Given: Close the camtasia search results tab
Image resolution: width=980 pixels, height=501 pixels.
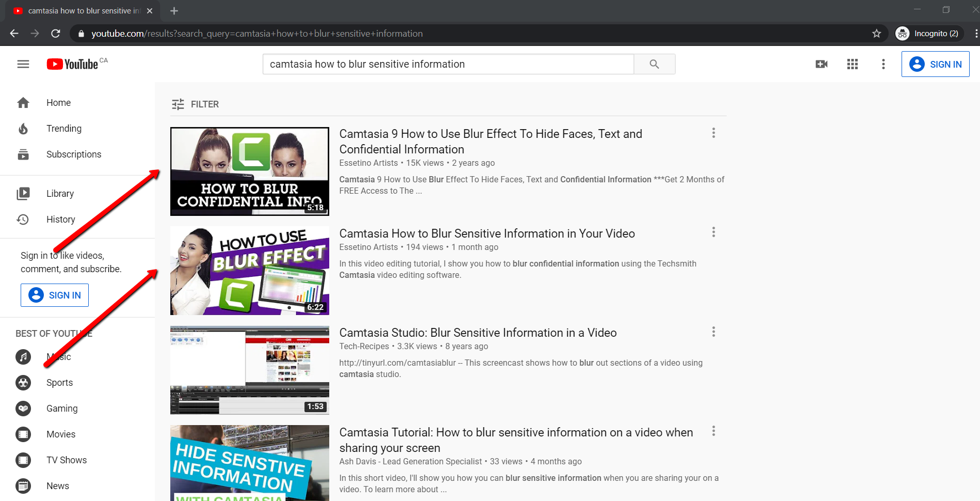Looking at the screenshot, I should pos(150,11).
